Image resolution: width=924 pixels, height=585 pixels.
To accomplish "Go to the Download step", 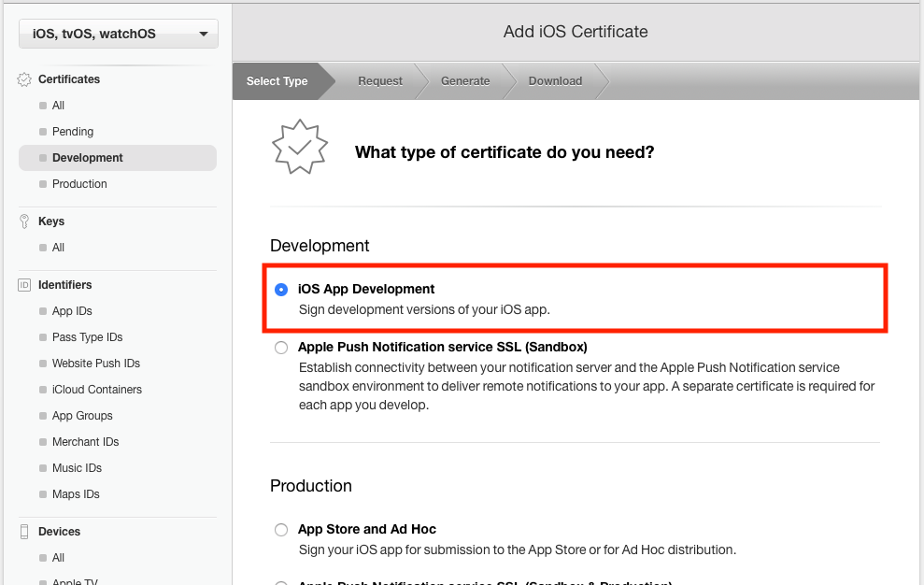I will tap(555, 81).
